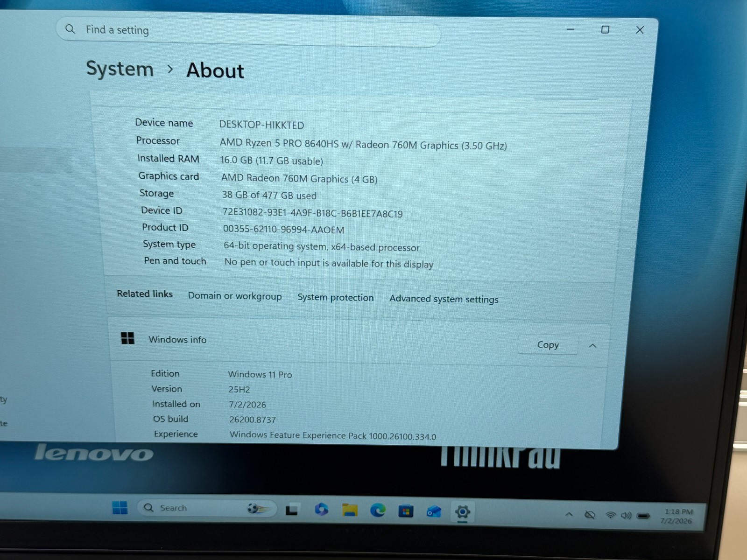Select the No pen or touch input text
The image size is (747, 560).
329,263
